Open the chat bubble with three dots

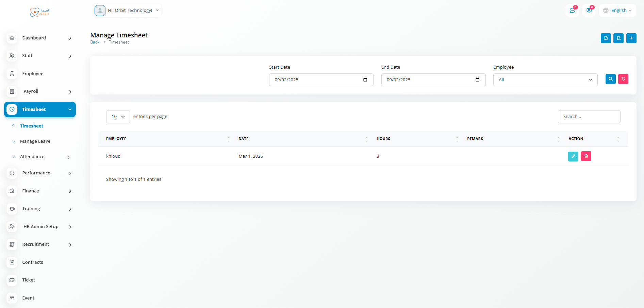tap(572, 11)
